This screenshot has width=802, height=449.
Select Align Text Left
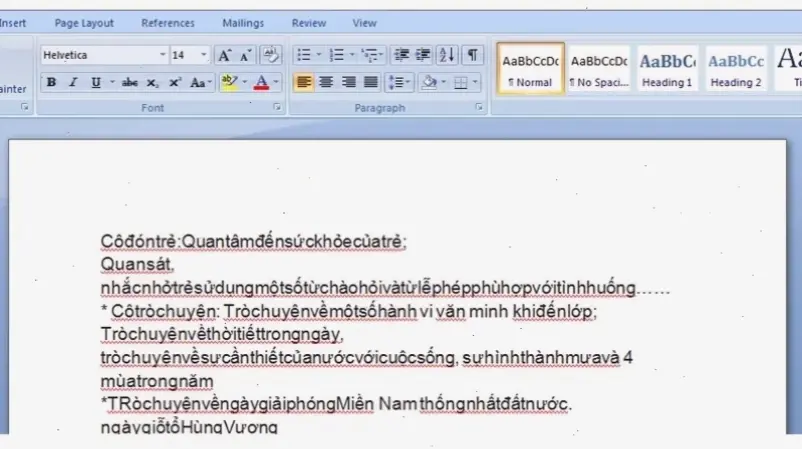pos(303,82)
